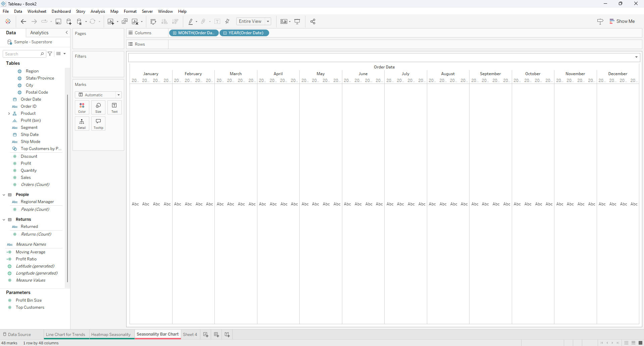The height and width of the screenshot is (346, 644).
Task: Open the new worksheet toolbar dropdown arrow
Action: [x=117, y=22]
